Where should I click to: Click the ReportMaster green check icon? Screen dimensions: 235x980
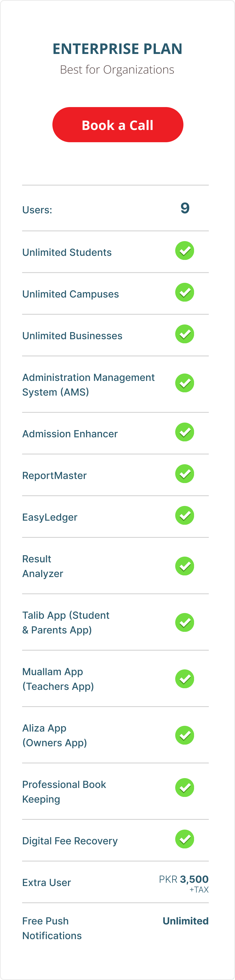pos(185,474)
